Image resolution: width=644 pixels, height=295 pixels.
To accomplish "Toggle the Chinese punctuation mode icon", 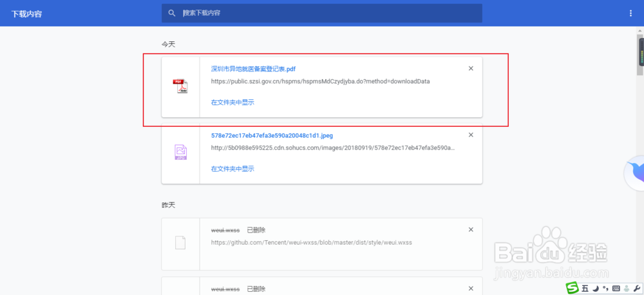I will point(605,288).
